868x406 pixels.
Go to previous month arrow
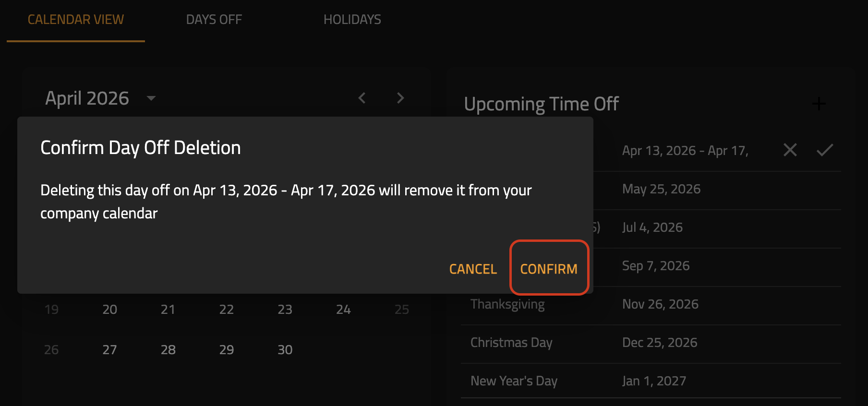[362, 98]
